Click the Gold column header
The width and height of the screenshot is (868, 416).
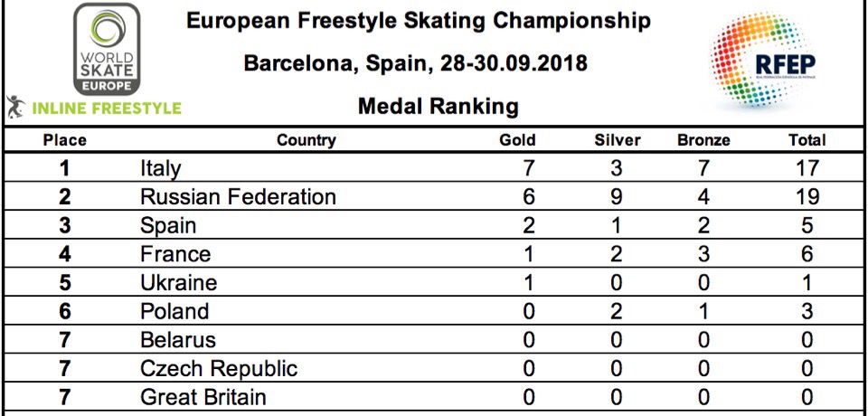(517, 140)
